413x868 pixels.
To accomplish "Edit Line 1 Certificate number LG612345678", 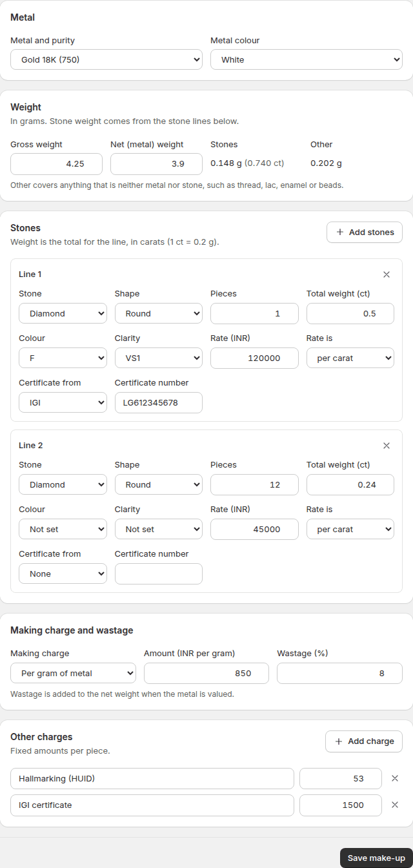I will pyautogui.click(x=159, y=402).
